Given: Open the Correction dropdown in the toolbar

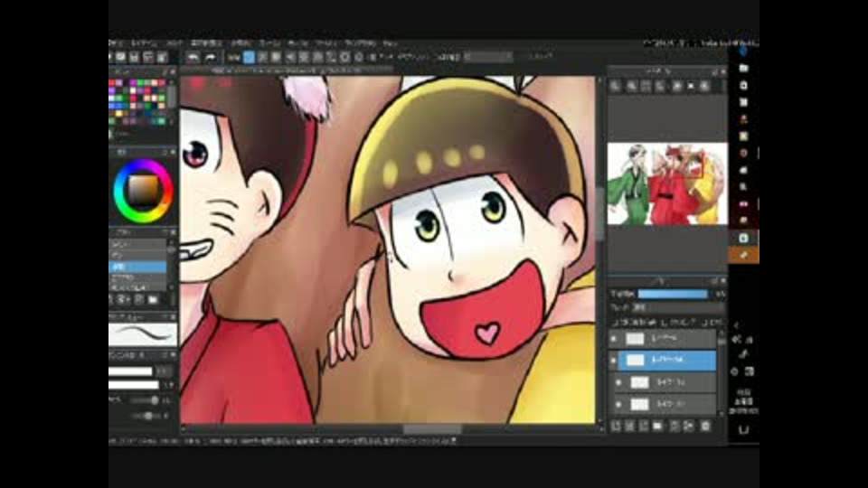Looking at the screenshot, I should tap(488, 56).
